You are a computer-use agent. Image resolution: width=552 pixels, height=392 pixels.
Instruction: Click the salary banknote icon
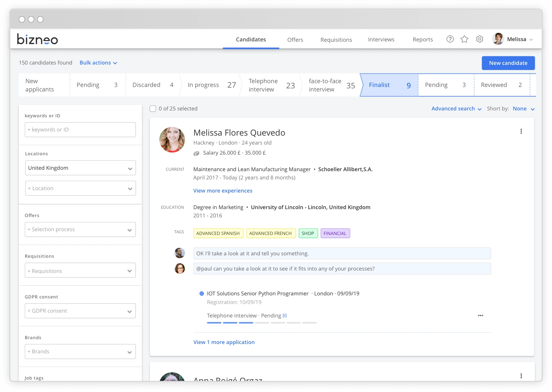point(196,153)
